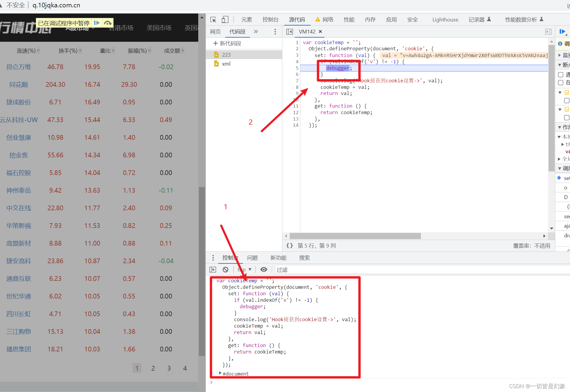Open the 搜索 (Search) drawer tab
This screenshot has height=392, width=570.
click(x=304, y=258)
